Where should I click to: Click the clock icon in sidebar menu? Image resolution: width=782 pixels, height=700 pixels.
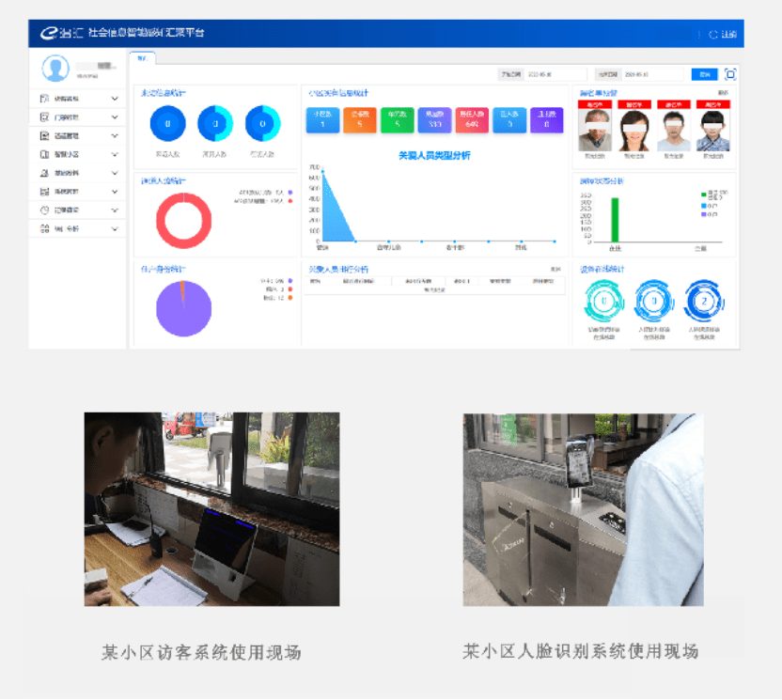(44, 210)
